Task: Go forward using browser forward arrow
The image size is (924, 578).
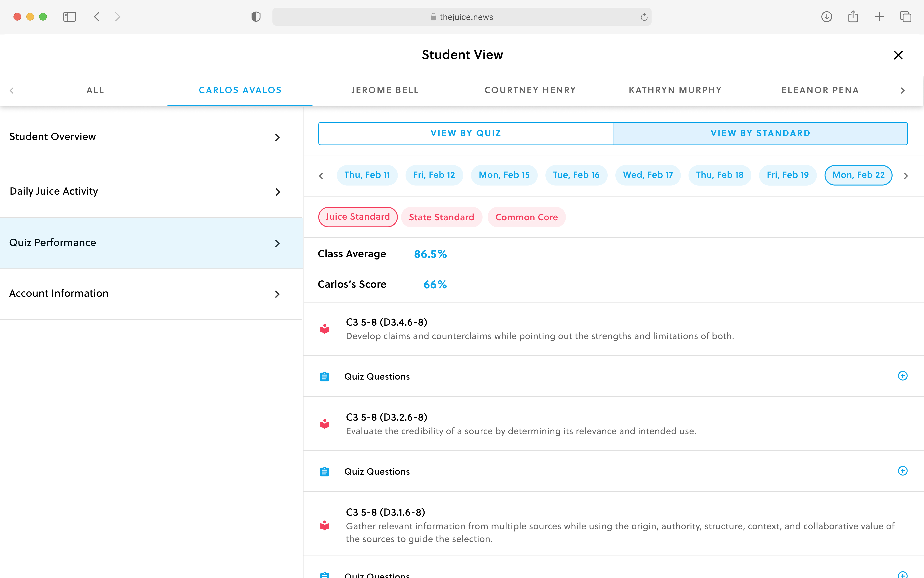Action: point(118,17)
